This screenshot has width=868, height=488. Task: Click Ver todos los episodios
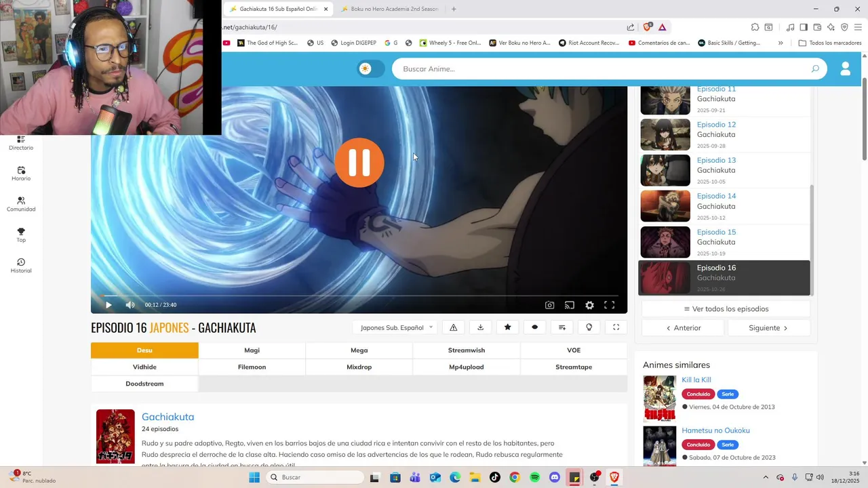(726, 309)
